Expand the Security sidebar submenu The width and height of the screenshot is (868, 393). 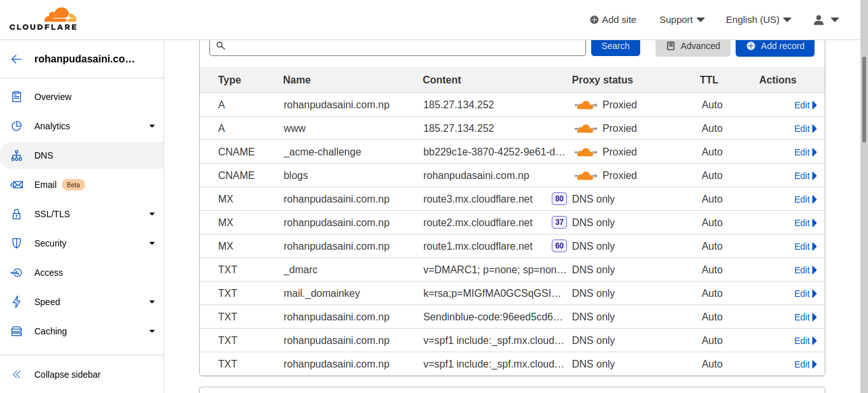(151, 243)
